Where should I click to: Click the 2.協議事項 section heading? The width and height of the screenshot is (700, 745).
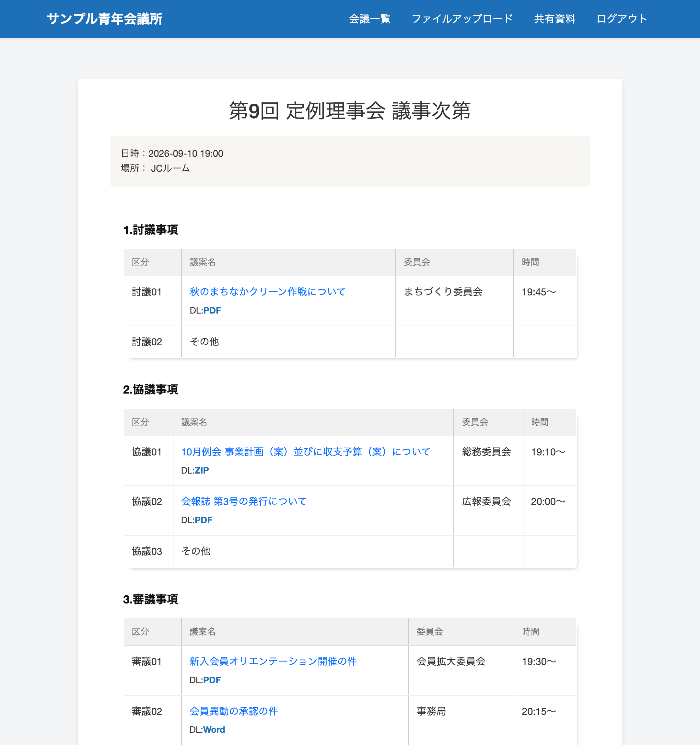click(151, 390)
